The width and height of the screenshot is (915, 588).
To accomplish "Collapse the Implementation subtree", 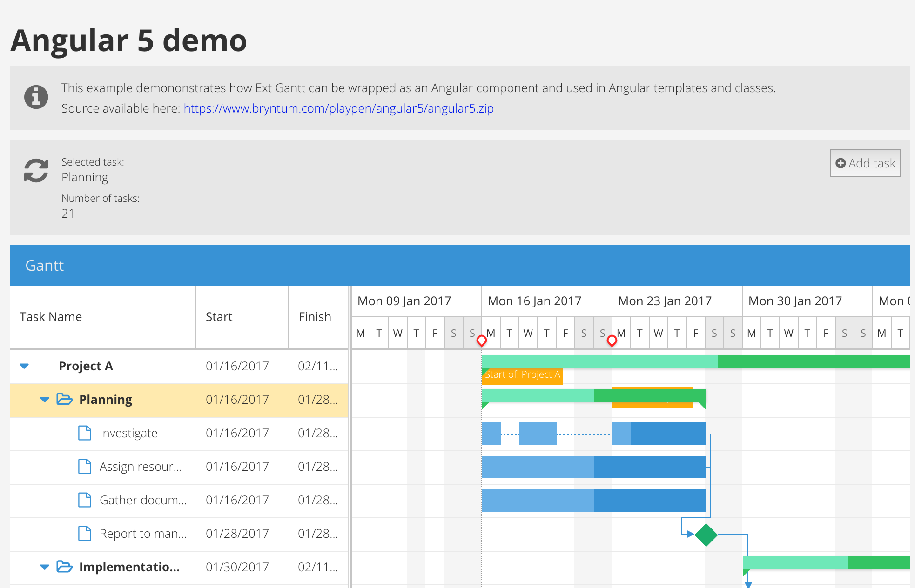I will coord(44,567).
